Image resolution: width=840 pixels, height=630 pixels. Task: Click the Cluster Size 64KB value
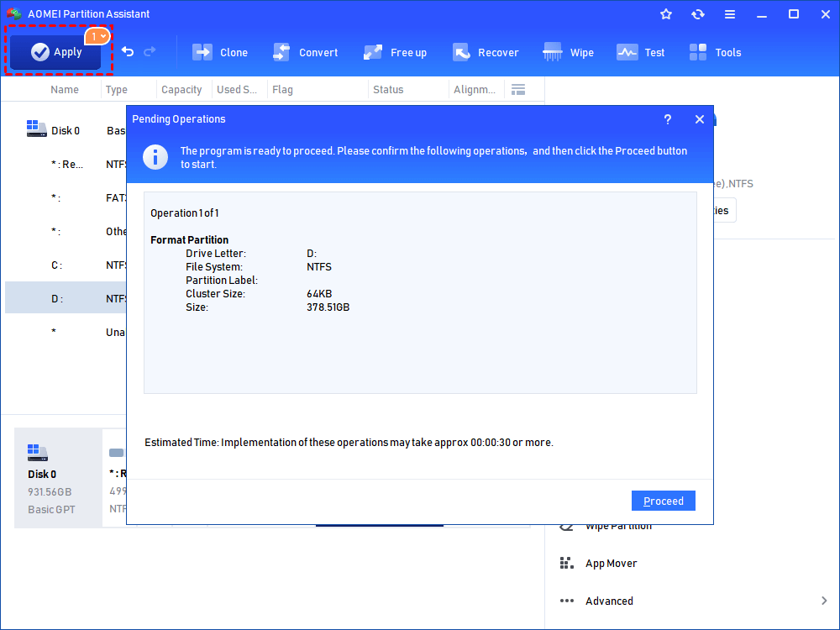318,293
